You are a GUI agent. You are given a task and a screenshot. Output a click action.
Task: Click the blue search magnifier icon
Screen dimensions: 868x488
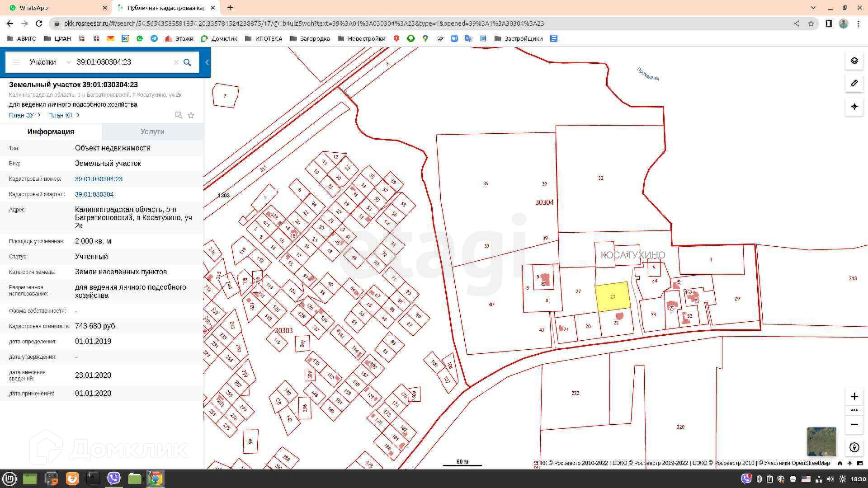point(187,62)
